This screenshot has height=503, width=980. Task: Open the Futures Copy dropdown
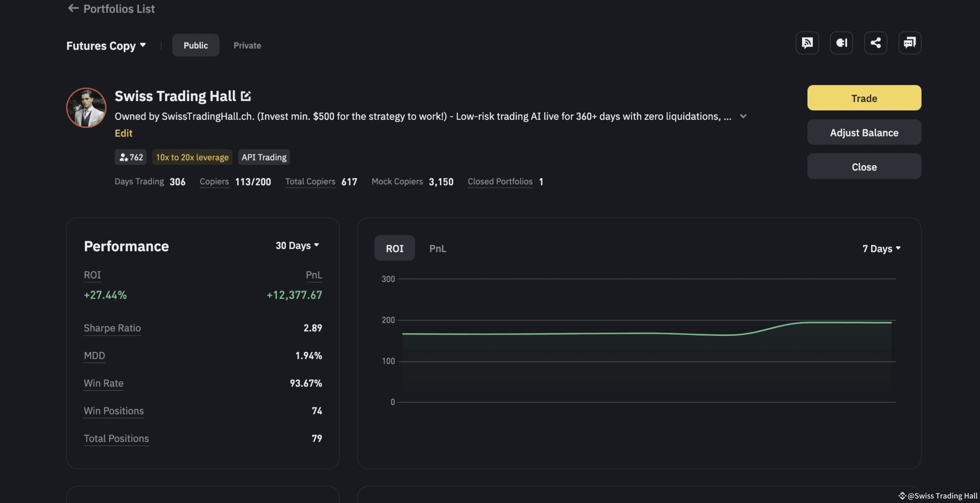106,46
